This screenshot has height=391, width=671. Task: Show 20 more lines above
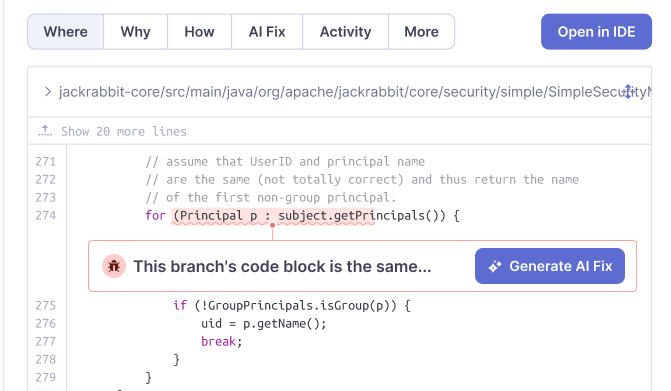tap(124, 131)
